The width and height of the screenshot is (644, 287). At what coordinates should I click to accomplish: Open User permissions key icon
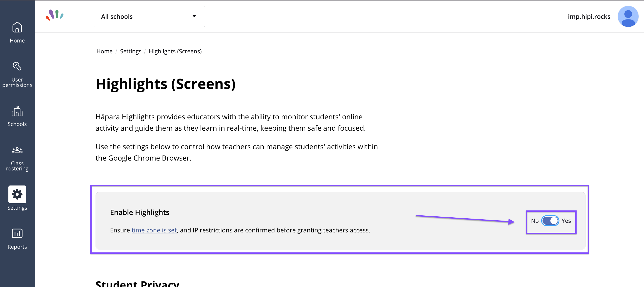pos(17,66)
